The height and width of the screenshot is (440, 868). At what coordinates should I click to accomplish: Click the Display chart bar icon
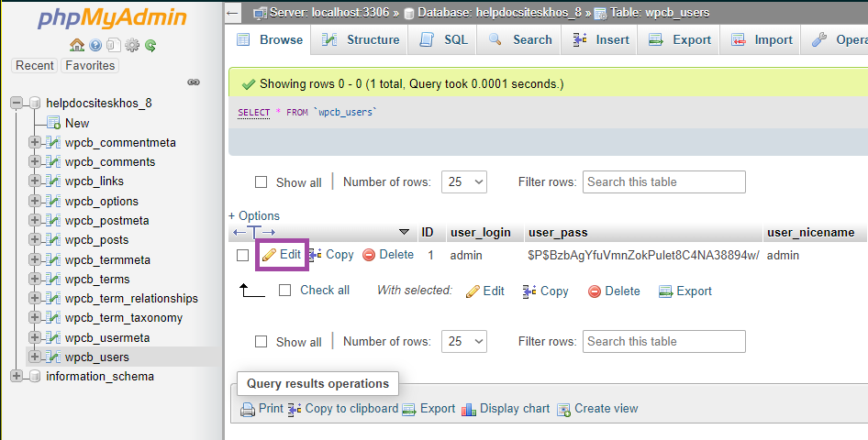pyautogui.click(x=469, y=409)
